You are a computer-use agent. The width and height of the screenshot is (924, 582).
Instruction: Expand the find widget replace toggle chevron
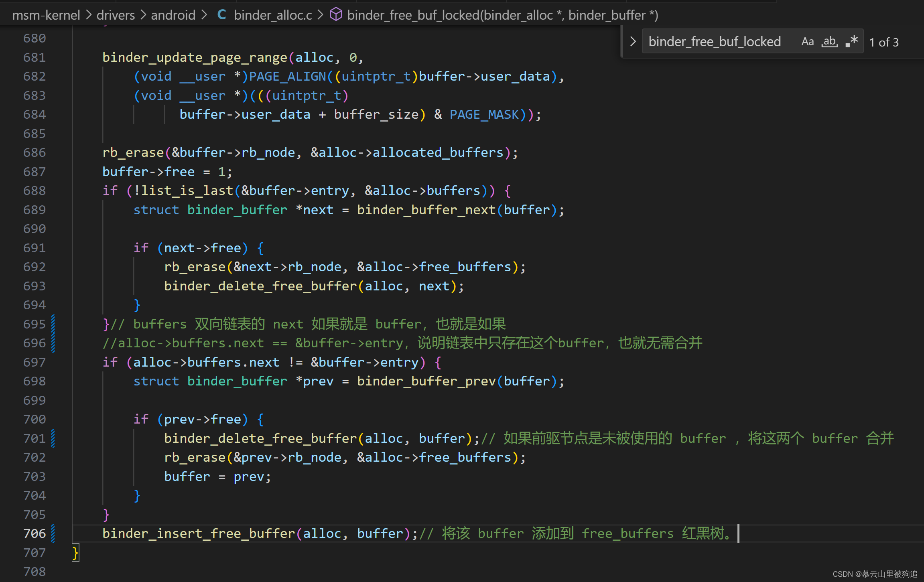pos(633,42)
